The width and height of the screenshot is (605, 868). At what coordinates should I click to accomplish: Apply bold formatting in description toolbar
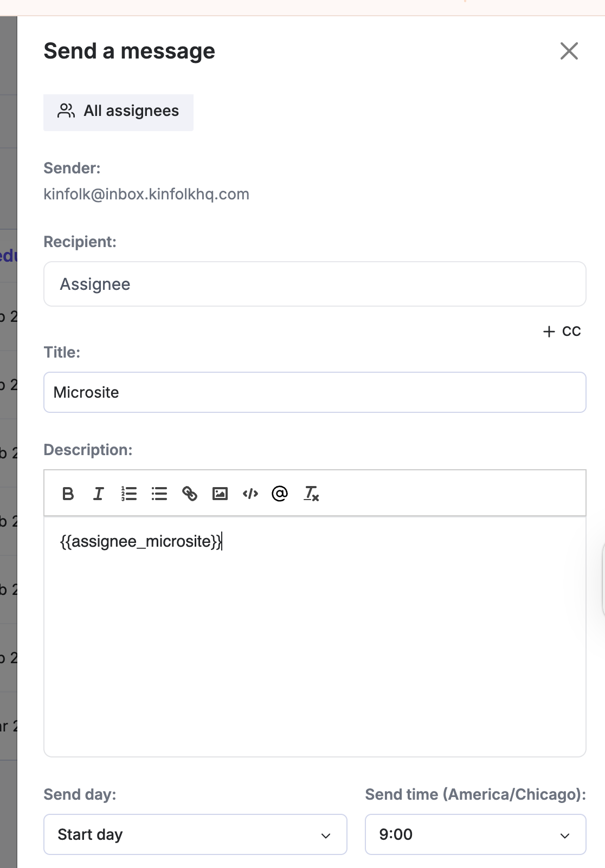(68, 494)
